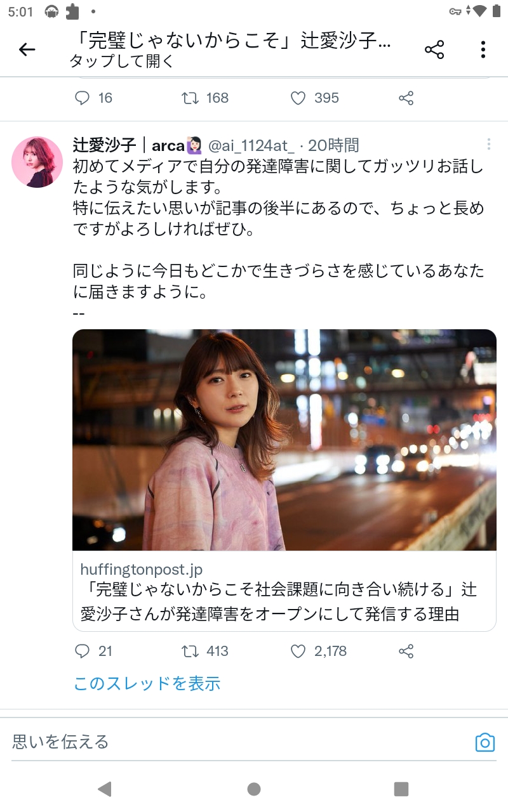Retweet the upper tweet showing 168

[x=190, y=98]
